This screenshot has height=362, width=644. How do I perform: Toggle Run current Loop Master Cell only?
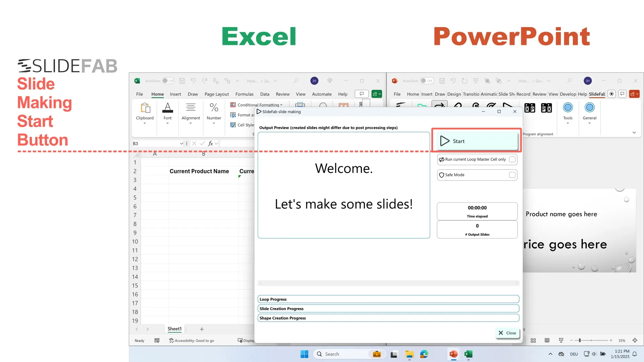click(512, 159)
